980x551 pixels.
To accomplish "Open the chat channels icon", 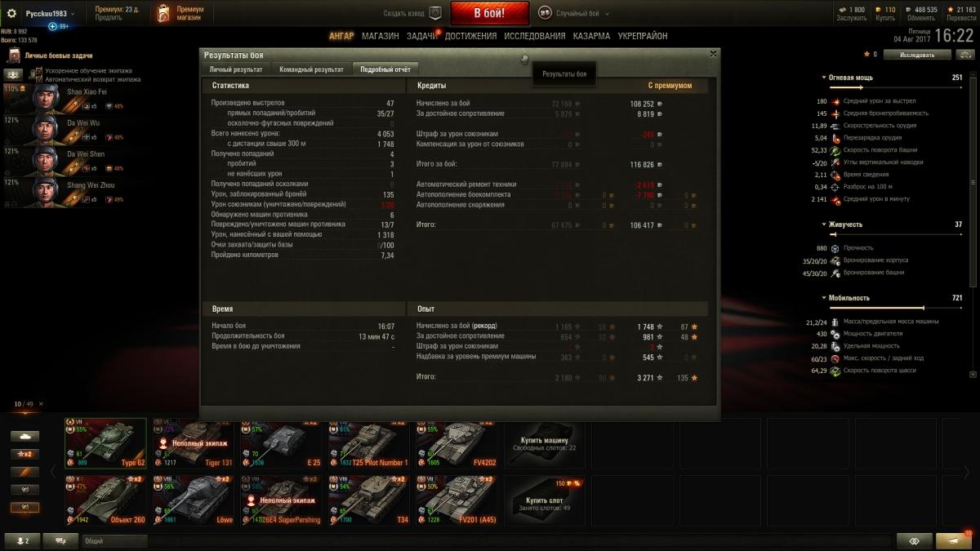I will point(60,541).
